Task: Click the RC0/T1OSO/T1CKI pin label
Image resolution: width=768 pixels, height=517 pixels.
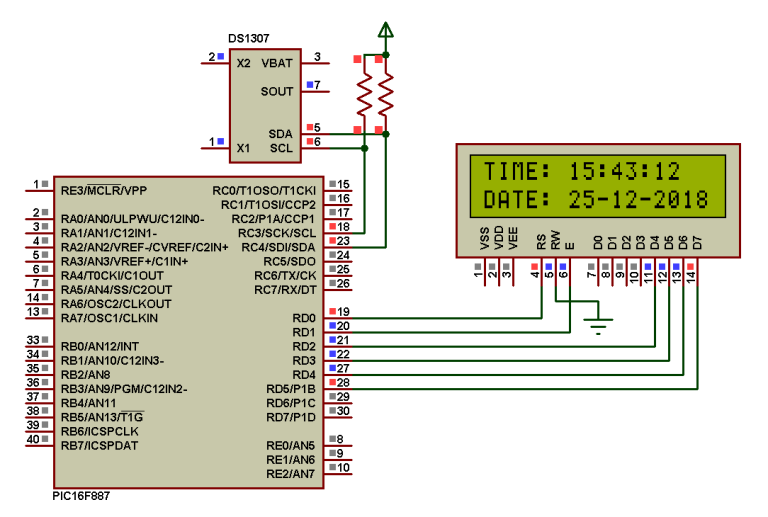Action: [264, 190]
